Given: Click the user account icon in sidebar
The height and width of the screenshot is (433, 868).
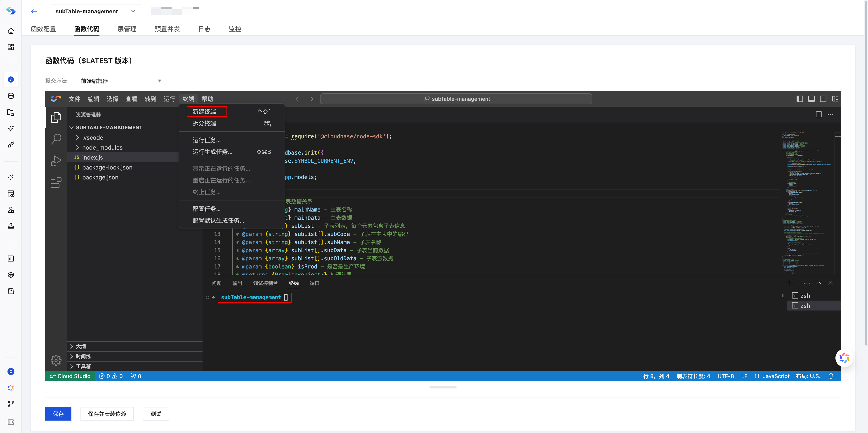Looking at the screenshot, I should coord(11,371).
